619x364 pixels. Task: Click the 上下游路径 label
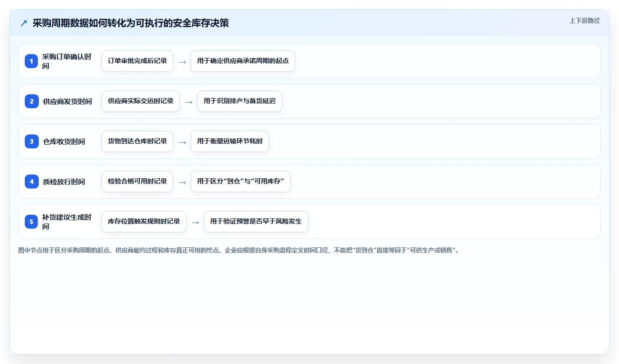point(584,21)
